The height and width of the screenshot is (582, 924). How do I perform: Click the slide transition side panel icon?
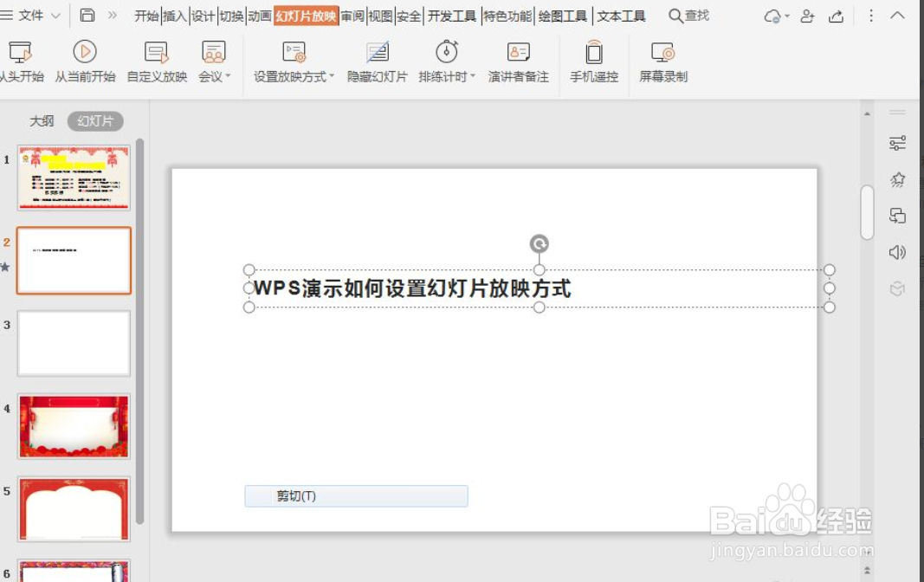[897, 217]
